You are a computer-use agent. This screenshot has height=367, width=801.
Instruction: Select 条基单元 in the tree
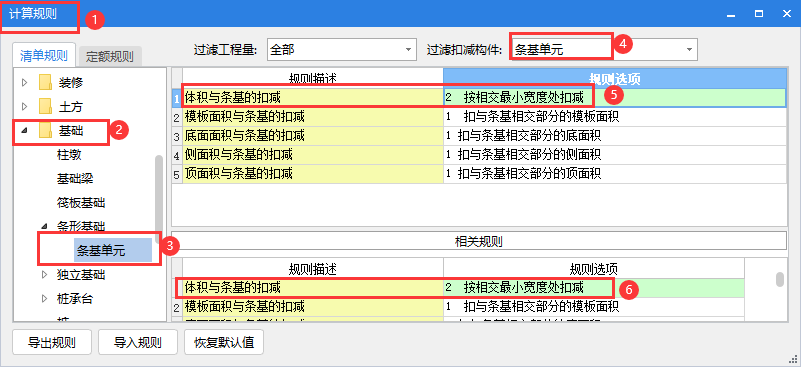point(112,250)
